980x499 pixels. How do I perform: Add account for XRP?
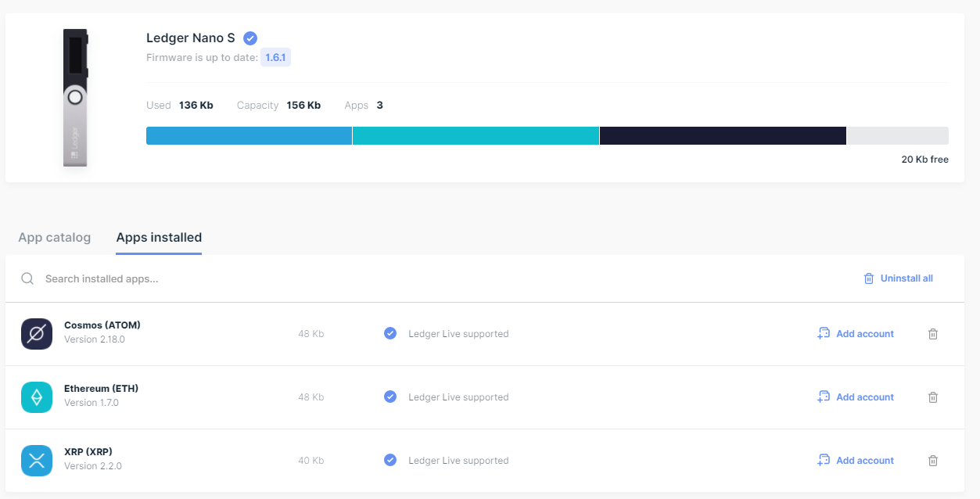click(x=856, y=460)
